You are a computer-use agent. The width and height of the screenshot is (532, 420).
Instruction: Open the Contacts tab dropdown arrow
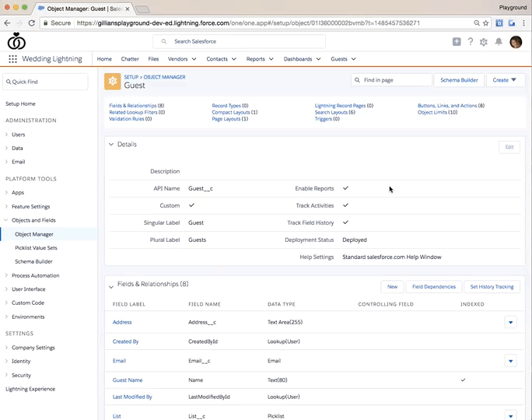point(234,59)
